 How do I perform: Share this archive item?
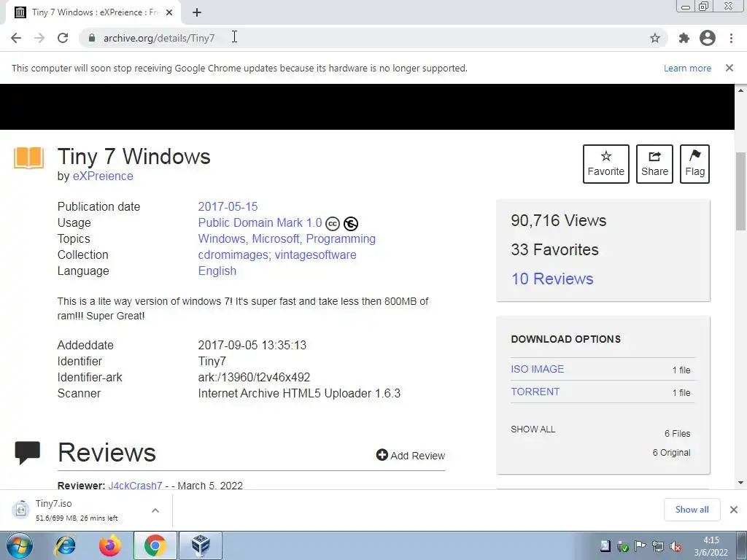[x=654, y=164]
